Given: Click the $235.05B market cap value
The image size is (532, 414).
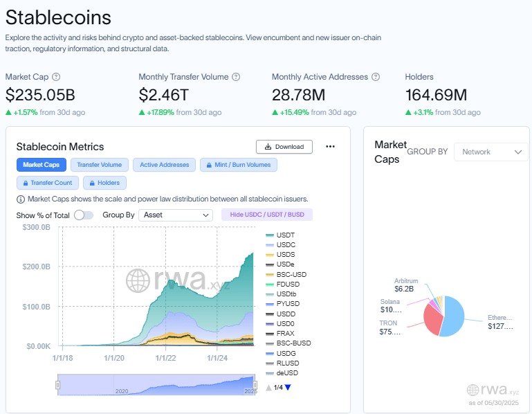Looking at the screenshot, I should (40, 95).
